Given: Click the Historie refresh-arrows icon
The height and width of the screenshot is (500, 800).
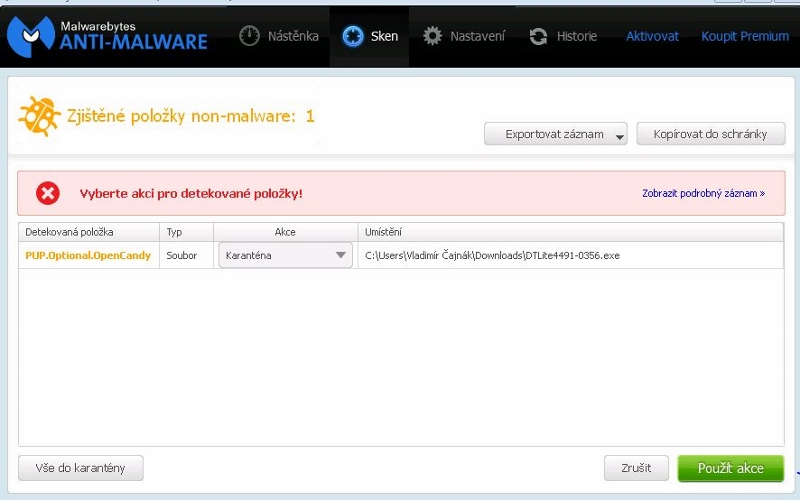Looking at the screenshot, I should [539, 36].
